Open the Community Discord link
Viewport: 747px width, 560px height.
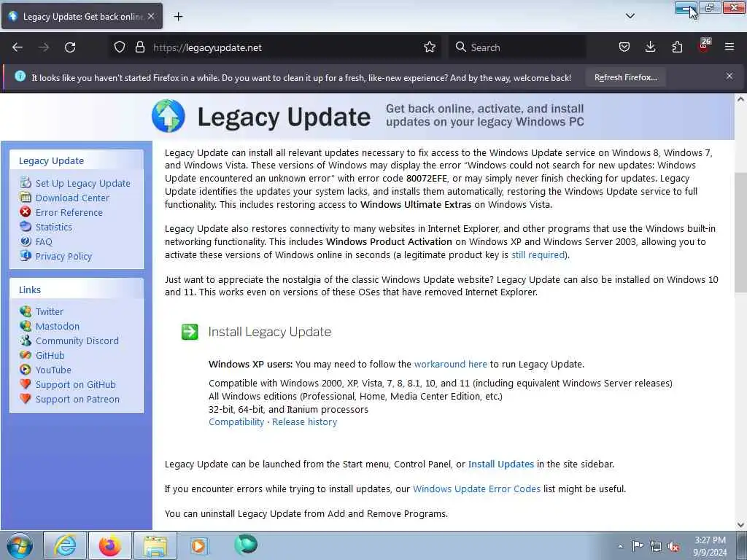pyautogui.click(x=77, y=341)
